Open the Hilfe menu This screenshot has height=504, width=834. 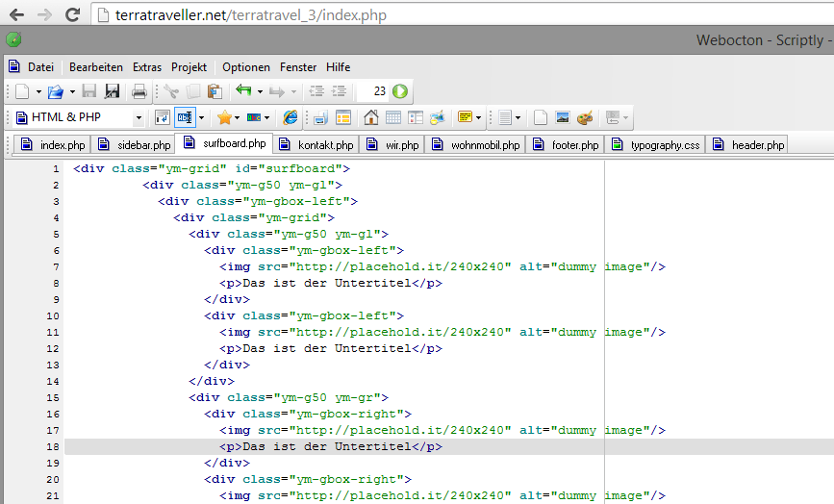pos(338,67)
